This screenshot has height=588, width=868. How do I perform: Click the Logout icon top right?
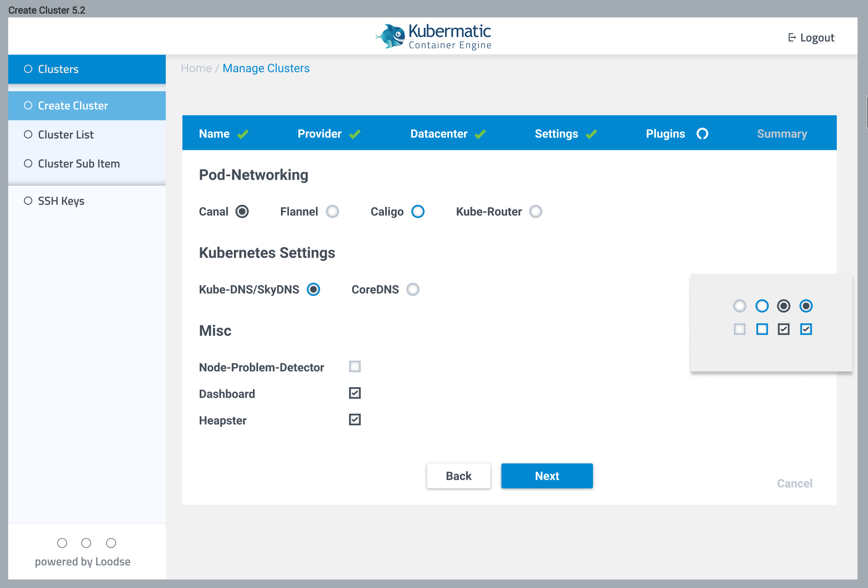[x=792, y=37]
